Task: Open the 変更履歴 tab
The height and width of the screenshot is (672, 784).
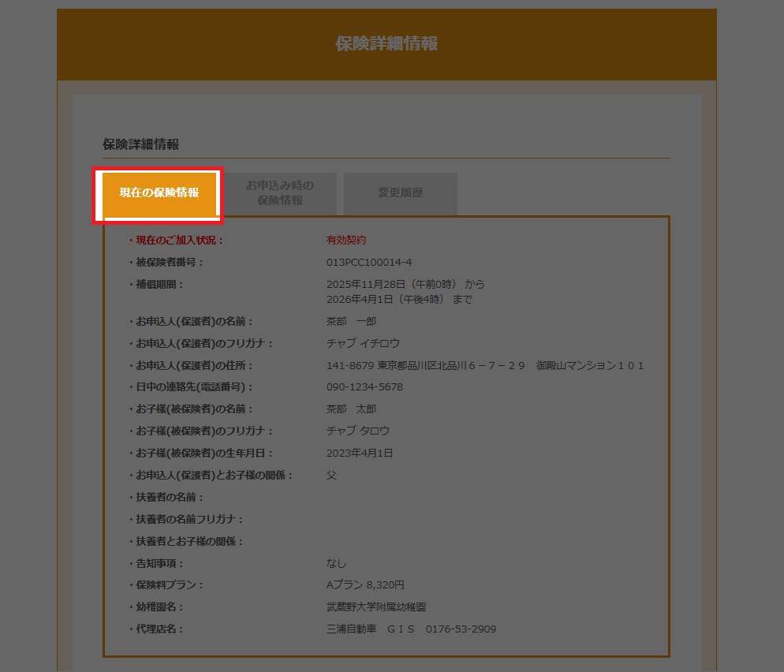Action: tap(400, 193)
